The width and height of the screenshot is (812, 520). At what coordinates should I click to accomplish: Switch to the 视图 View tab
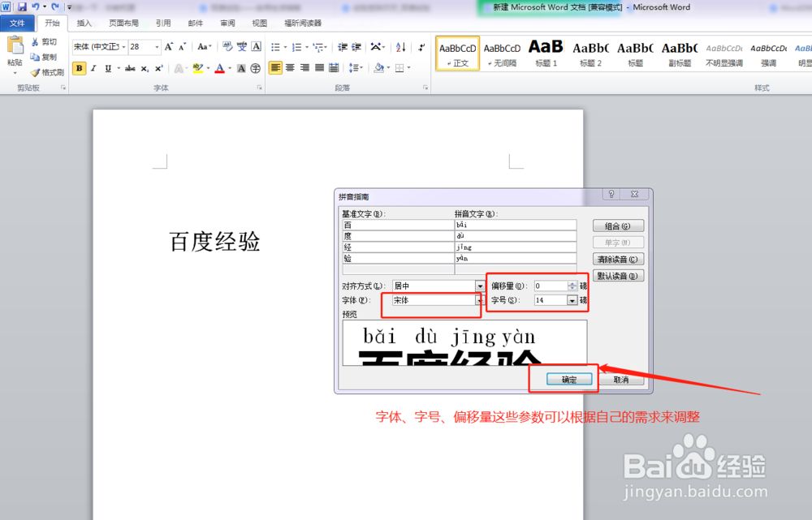point(260,24)
